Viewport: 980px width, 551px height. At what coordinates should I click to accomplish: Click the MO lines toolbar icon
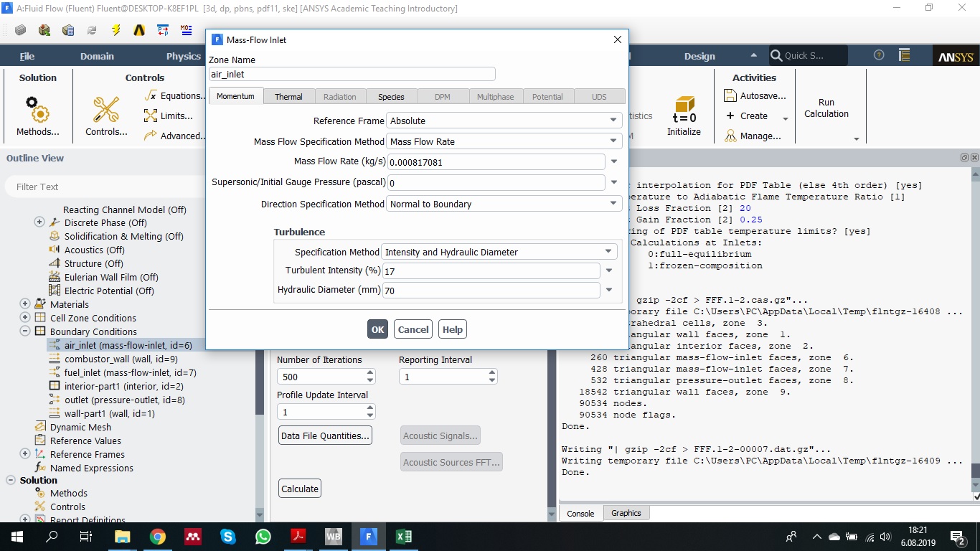click(x=187, y=30)
